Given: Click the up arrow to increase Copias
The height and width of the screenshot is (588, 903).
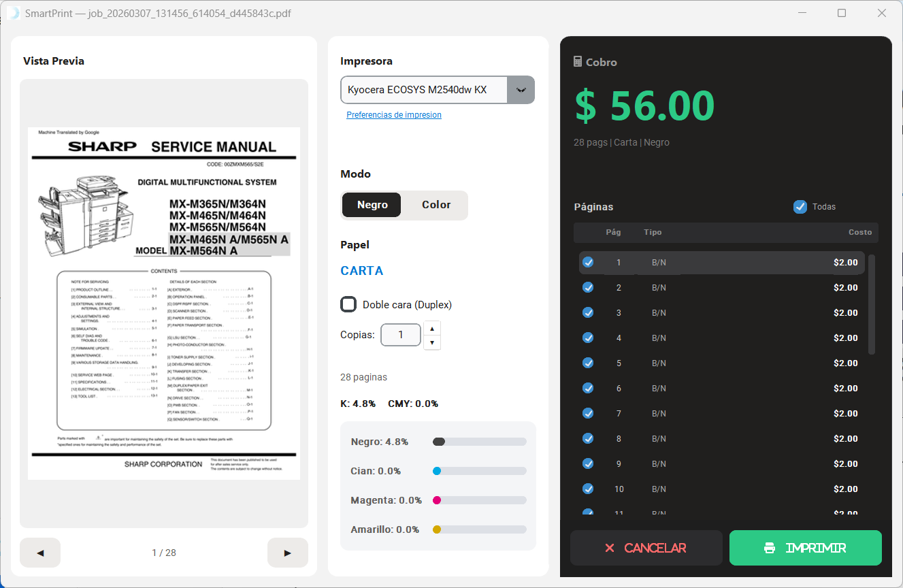Looking at the screenshot, I should [431, 328].
